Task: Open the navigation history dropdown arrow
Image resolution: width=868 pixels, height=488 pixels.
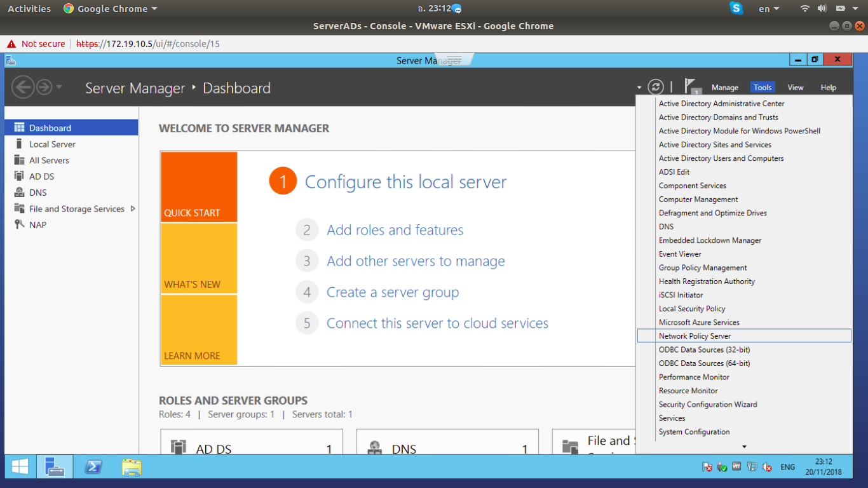Action: point(59,86)
